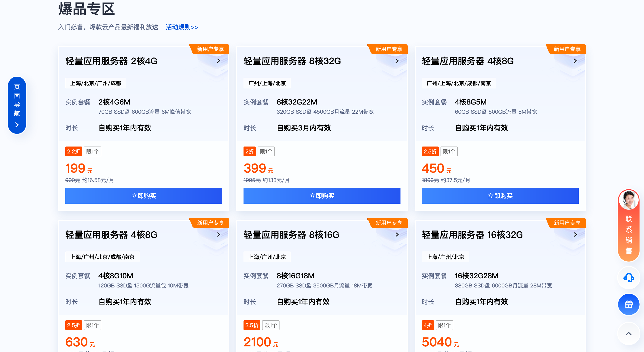Click the blue gift icon button
Image resolution: width=644 pixels, height=352 pixels.
click(x=629, y=304)
